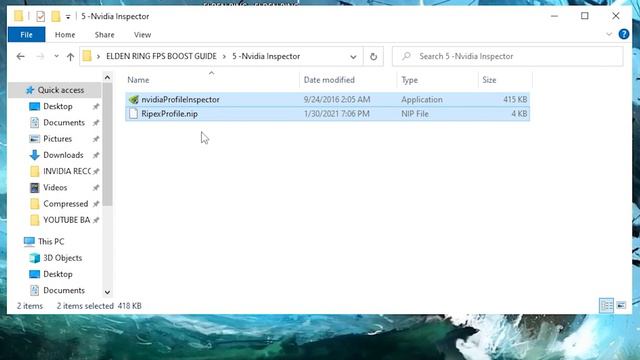Click the nvidiaProfileInspector app icon
Image resolution: width=640 pixels, height=360 pixels.
coord(133,99)
